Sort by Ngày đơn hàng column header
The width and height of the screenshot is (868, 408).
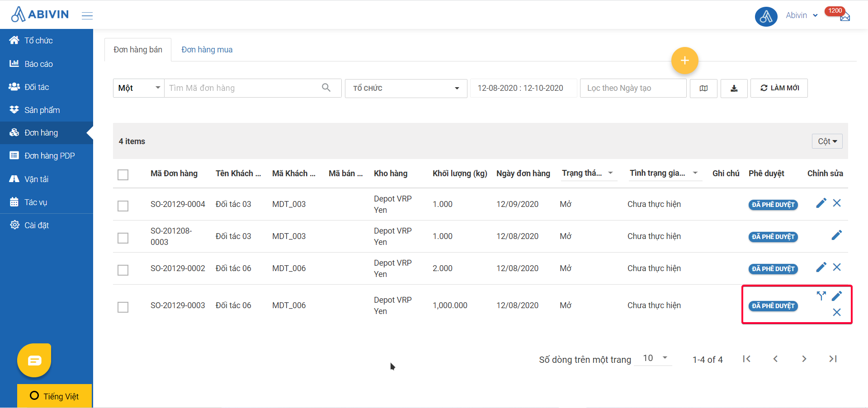click(x=523, y=174)
